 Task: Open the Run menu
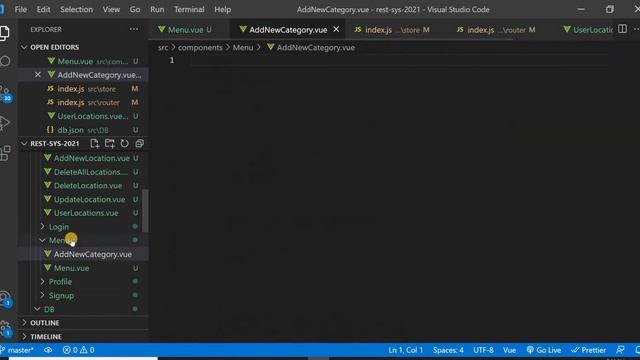tap(157, 9)
